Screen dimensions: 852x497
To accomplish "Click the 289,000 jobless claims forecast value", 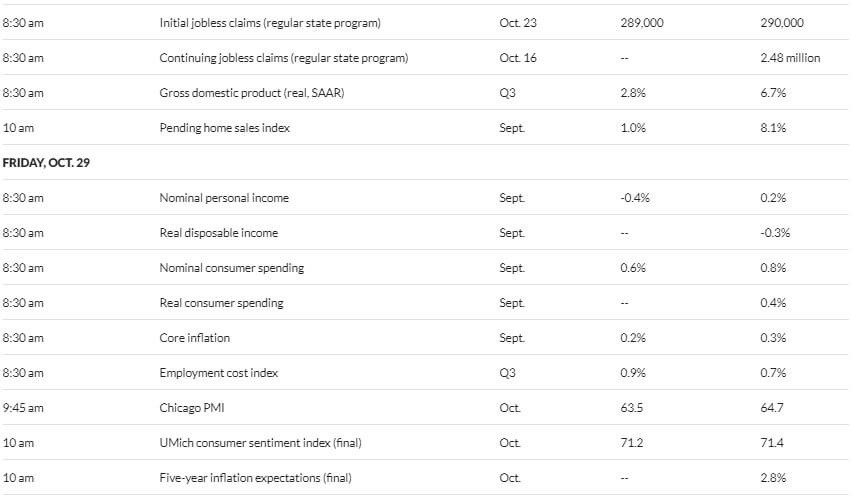I will tap(642, 23).
